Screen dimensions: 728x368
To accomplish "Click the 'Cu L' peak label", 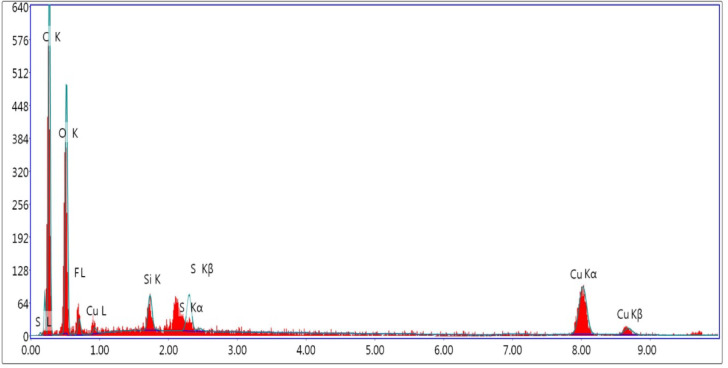I will 96,311.
